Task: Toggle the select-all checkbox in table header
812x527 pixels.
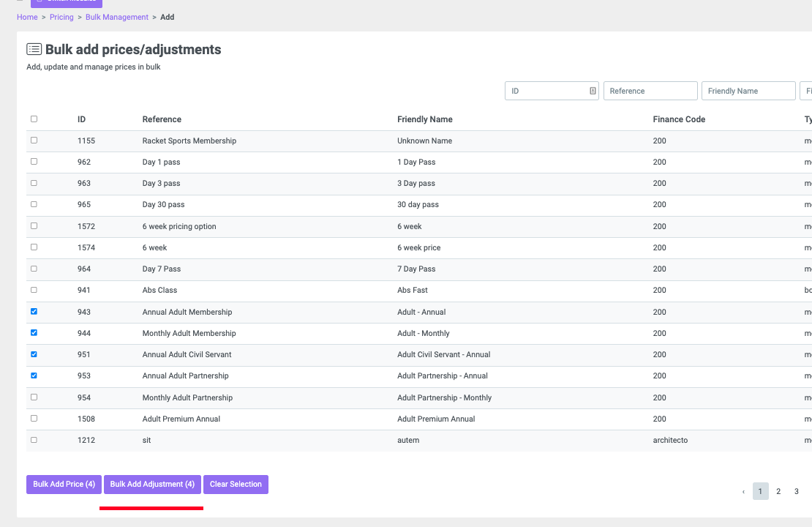Action: 34,119
